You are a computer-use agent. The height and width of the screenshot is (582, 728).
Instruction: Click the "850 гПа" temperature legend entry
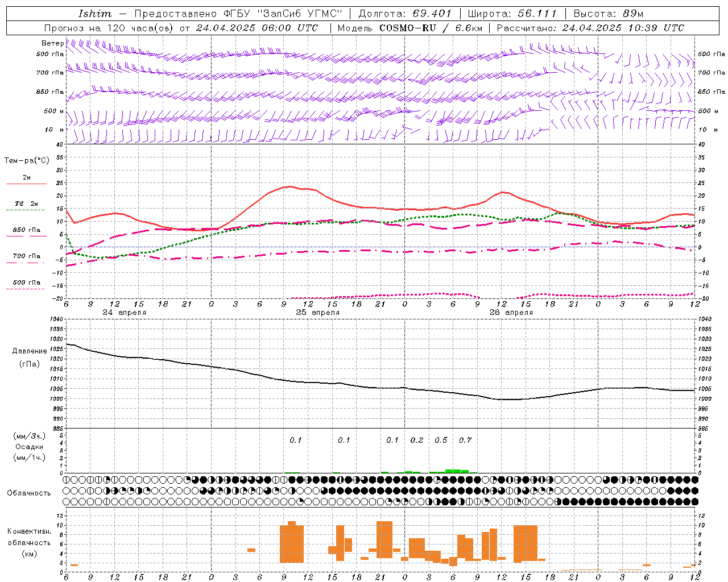[27, 230]
